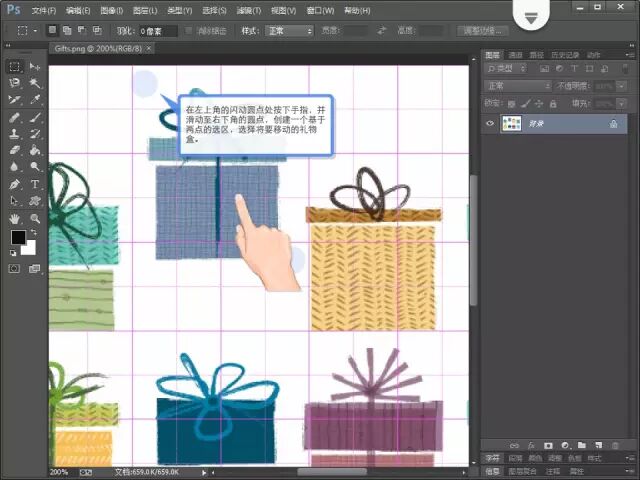Activate the Hand tool
The height and width of the screenshot is (480, 640).
(x=15, y=218)
